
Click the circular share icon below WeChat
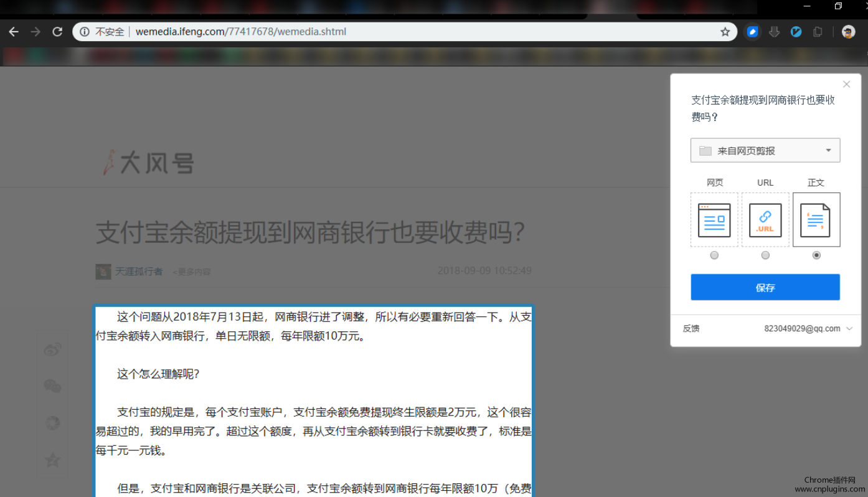tap(53, 424)
